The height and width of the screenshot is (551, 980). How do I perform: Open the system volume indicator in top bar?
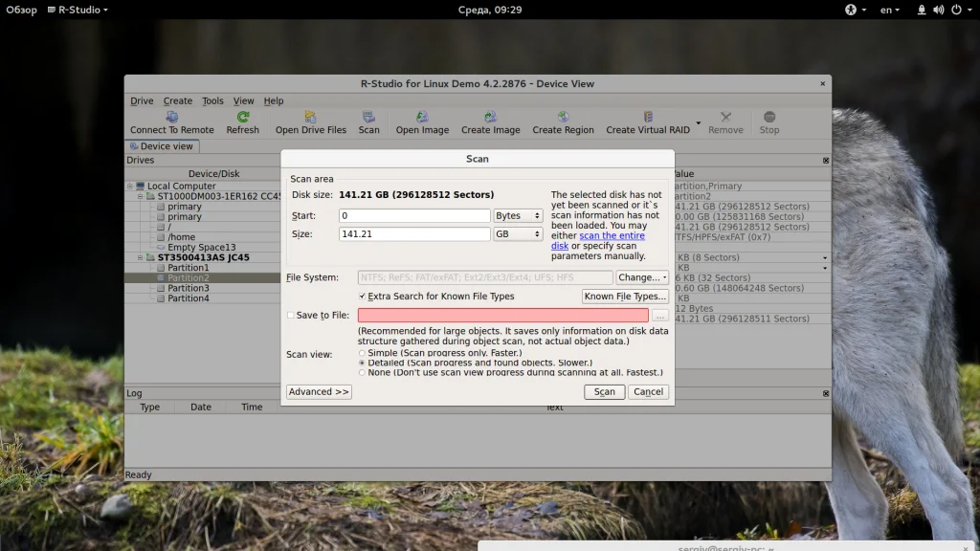pos(938,10)
